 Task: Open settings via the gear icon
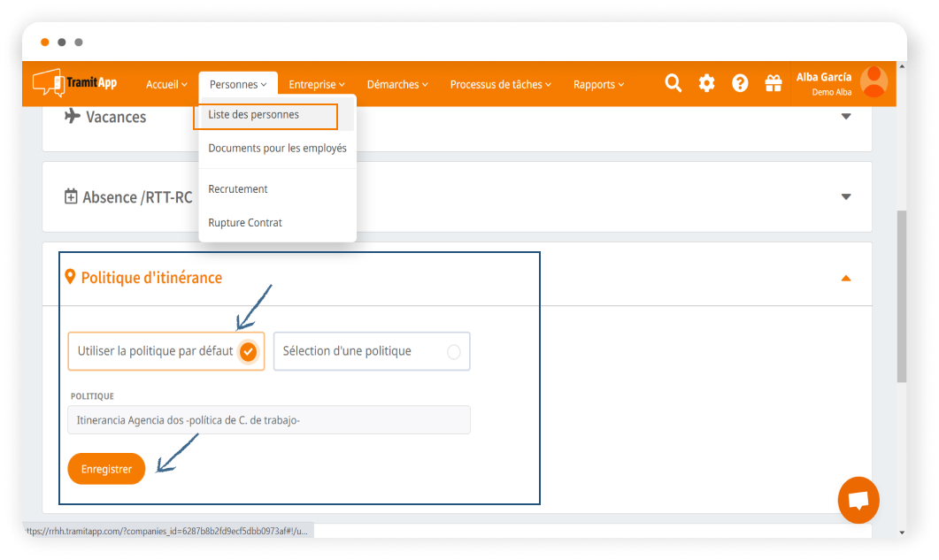pos(706,83)
